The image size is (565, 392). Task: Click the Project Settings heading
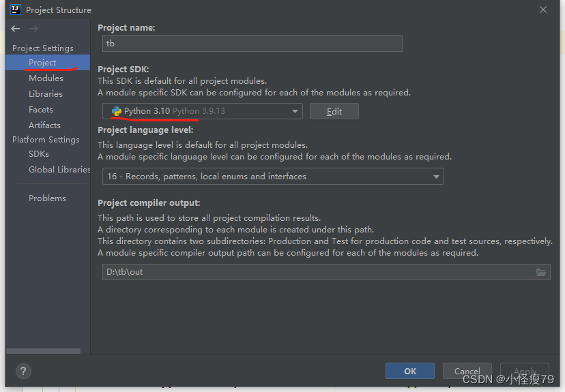42,48
